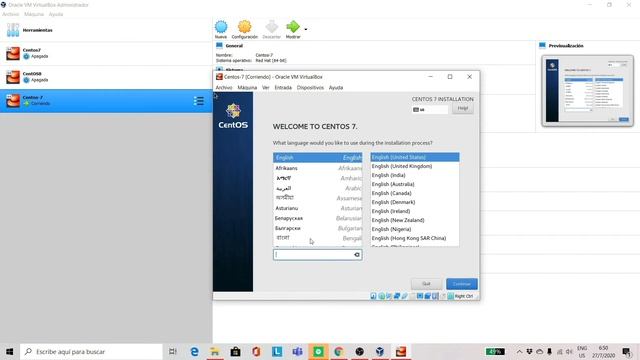Click the network adapters status icon

click(x=396, y=296)
